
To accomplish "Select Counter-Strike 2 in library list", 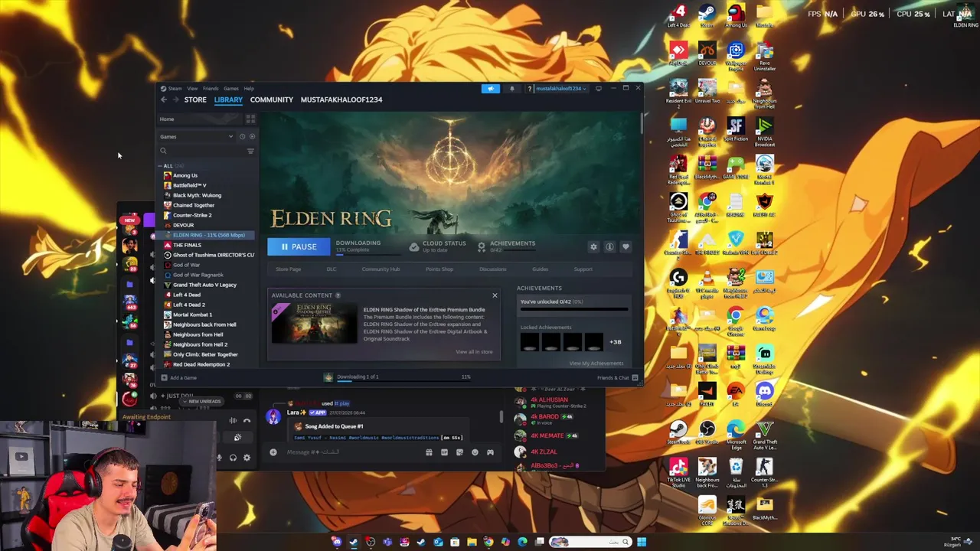I will point(192,215).
